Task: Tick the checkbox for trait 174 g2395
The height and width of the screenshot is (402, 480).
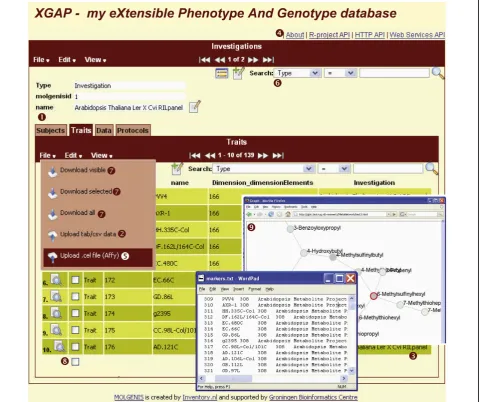Action: point(76,313)
